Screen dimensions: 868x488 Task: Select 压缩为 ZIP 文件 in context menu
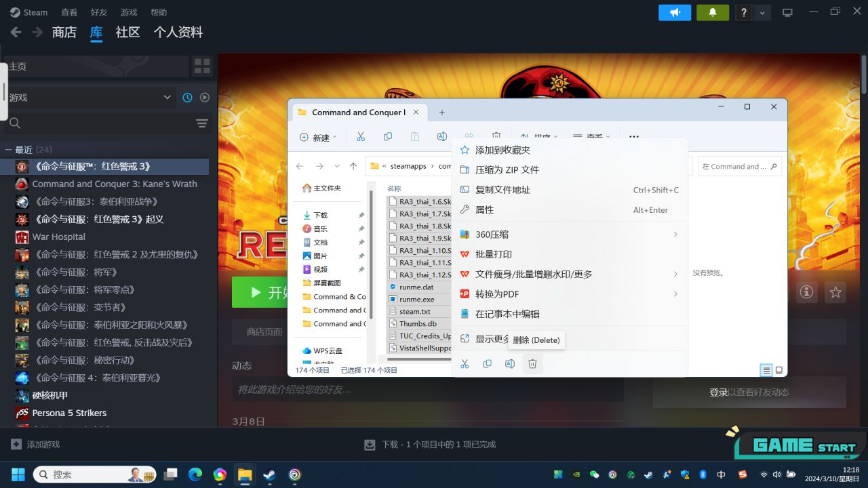pos(570,169)
